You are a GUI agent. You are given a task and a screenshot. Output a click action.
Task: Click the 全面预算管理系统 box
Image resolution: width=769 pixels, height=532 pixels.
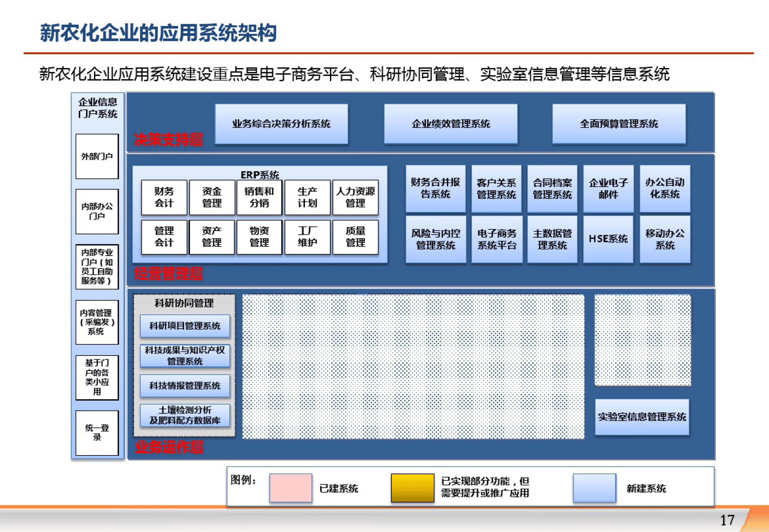tap(619, 124)
